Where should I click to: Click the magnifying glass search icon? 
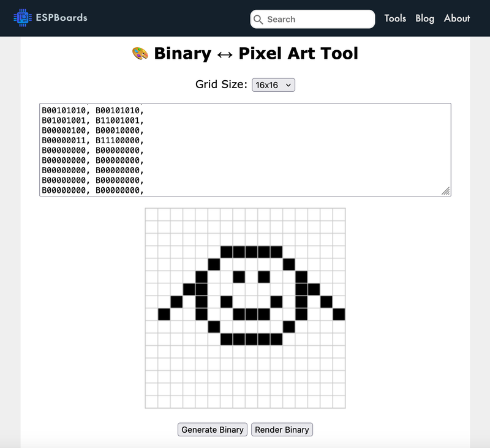[258, 20]
